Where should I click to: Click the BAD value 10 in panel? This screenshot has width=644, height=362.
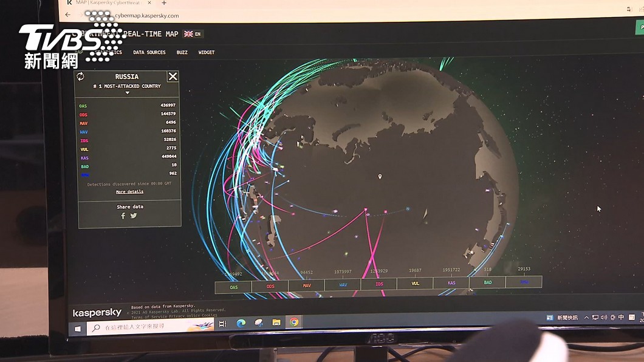[174, 165]
